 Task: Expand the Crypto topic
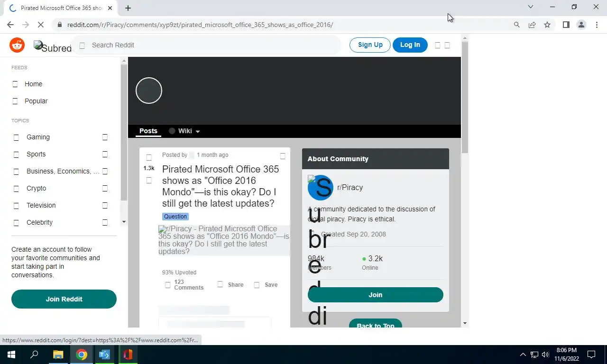[x=105, y=188]
